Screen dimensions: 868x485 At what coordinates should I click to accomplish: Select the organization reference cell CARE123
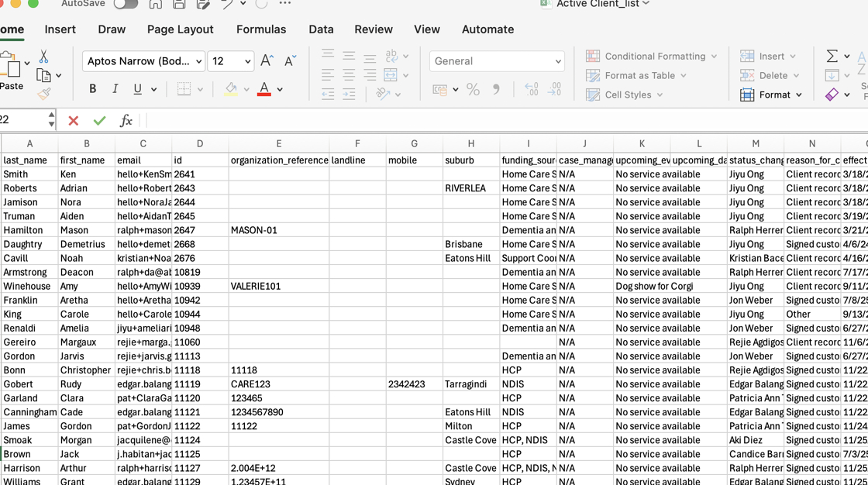coord(278,384)
